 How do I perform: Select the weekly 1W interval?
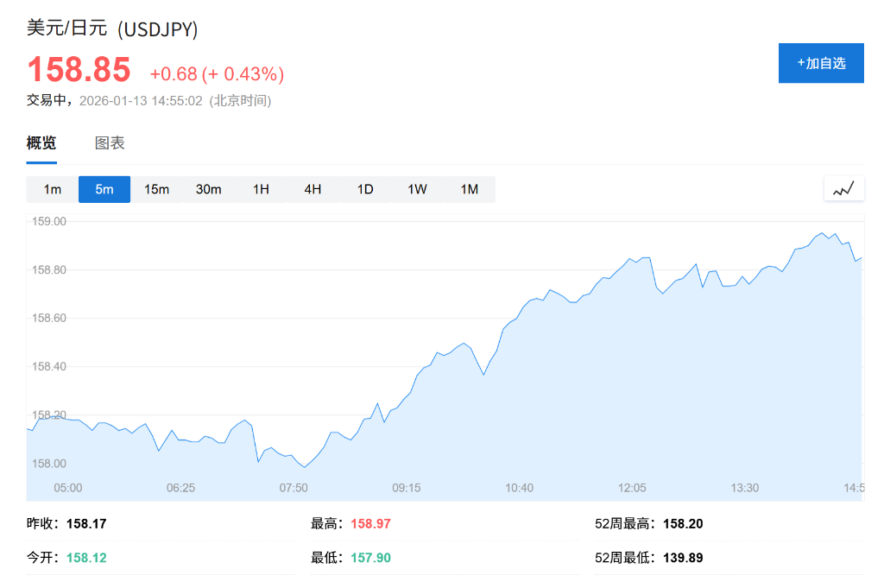click(x=417, y=188)
